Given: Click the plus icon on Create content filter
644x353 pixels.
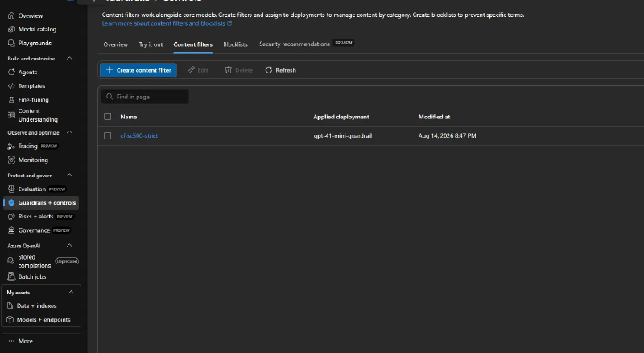Looking at the screenshot, I should pos(109,70).
